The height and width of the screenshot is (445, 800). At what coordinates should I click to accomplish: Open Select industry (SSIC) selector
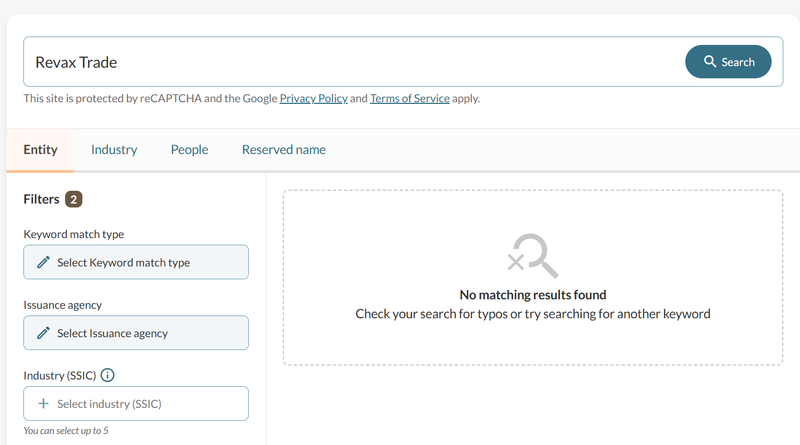[136, 404]
